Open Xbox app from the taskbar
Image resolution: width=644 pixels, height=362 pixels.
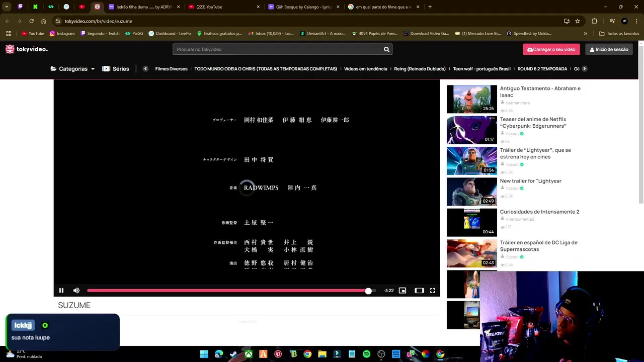[x=249, y=354]
